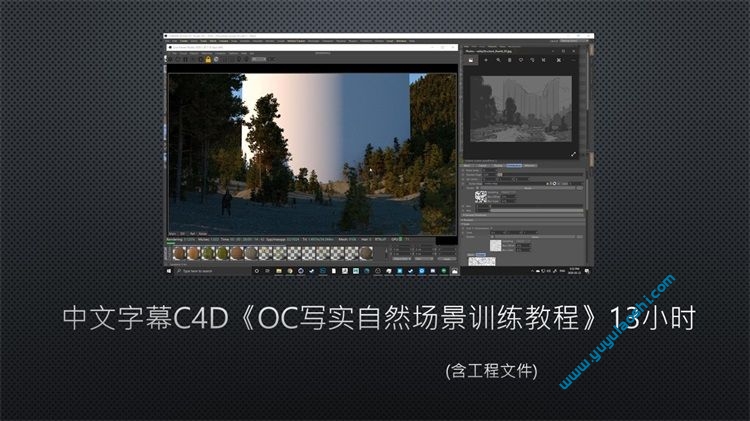Screen dimensions: 750x421
Task: Open the Objects menu in Live Viewer
Action: [193, 53]
